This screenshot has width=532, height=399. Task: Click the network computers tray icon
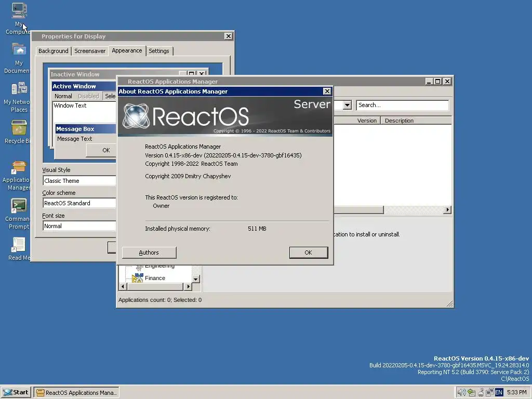(489, 393)
